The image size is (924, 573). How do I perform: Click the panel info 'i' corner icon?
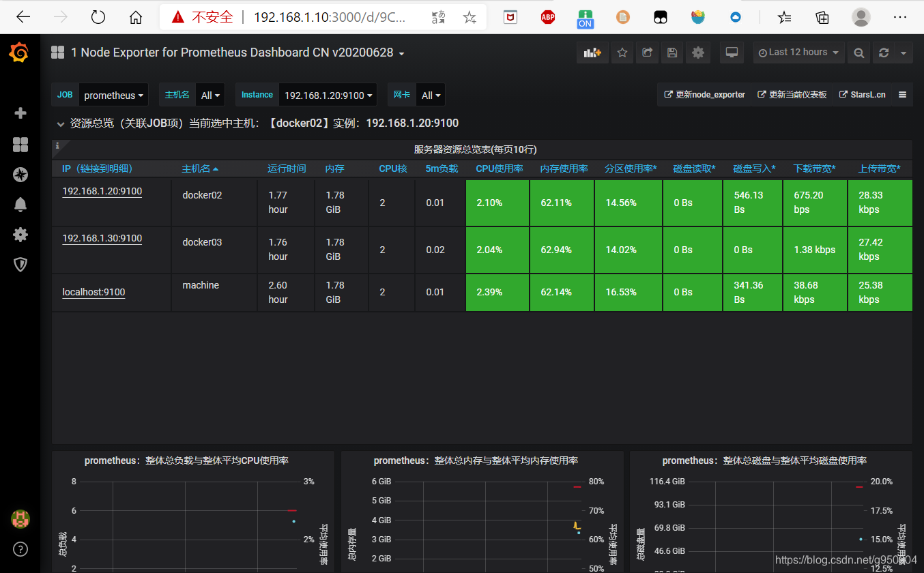[x=57, y=145]
